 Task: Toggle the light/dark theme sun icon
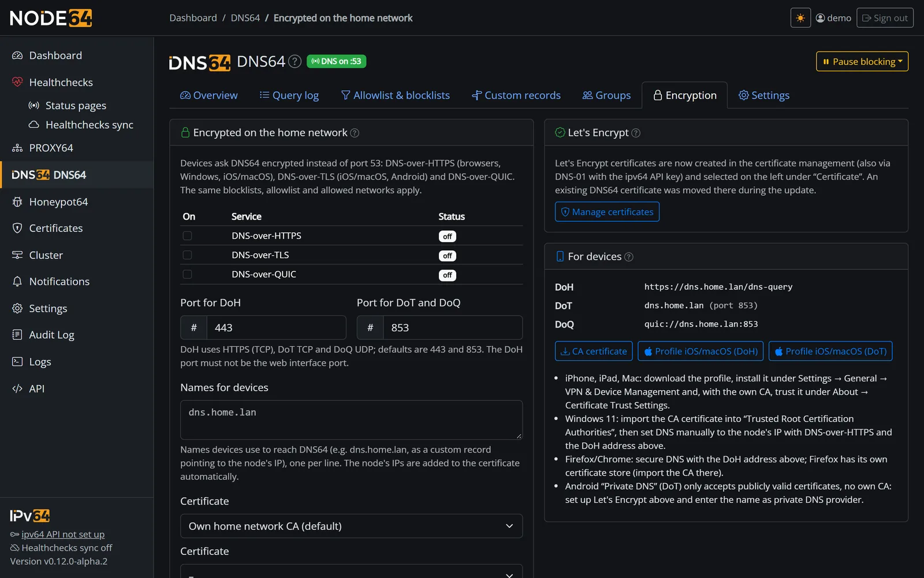[800, 18]
